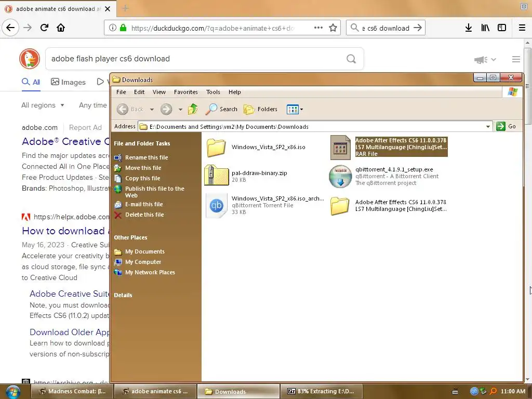Toggle the Firefox sidebar icon

[502, 28]
